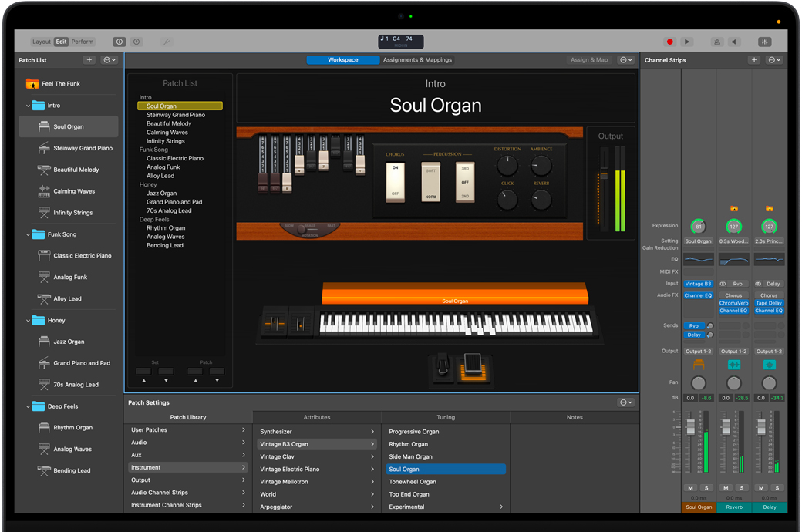
Task: Add a new channel strip with plus
Action: click(753, 60)
